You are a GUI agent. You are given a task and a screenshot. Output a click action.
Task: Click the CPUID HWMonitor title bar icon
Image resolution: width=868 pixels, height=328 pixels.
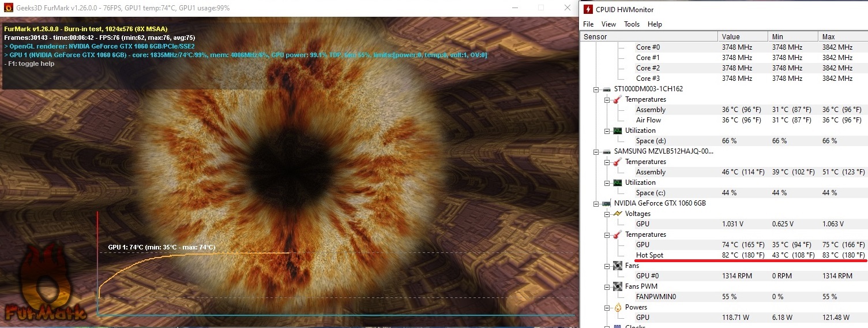(588, 9)
